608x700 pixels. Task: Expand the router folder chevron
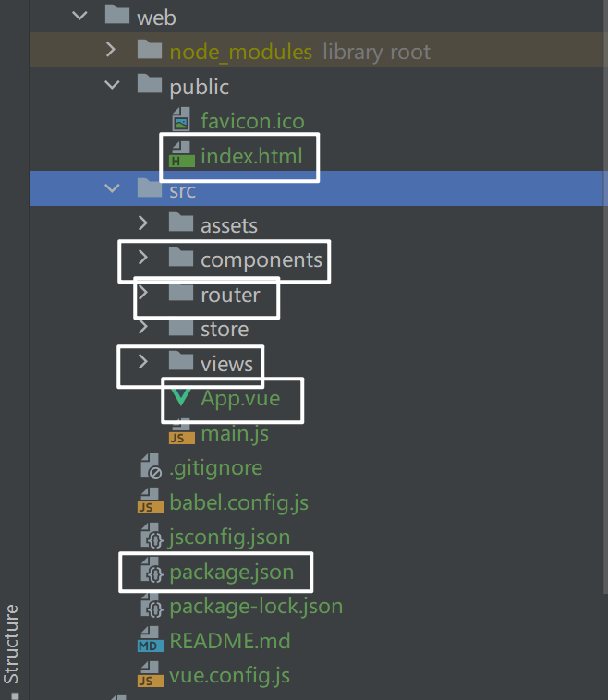142,295
